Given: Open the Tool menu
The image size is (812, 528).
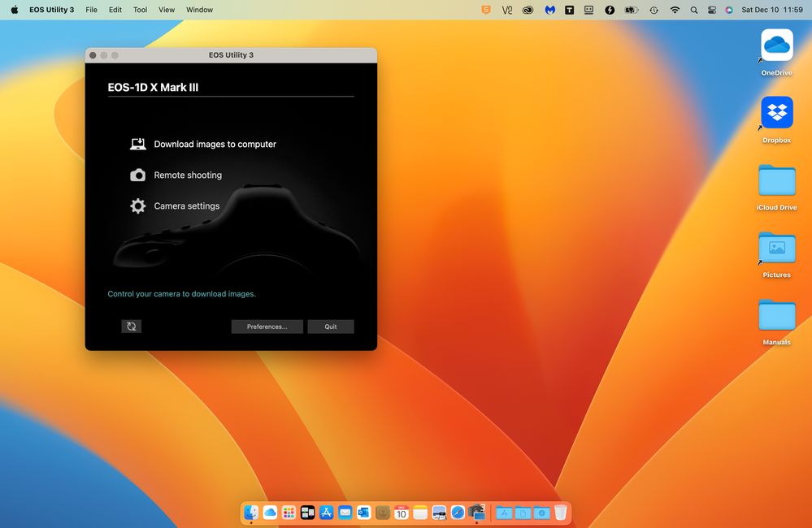Looking at the screenshot, I should point(139,9).
